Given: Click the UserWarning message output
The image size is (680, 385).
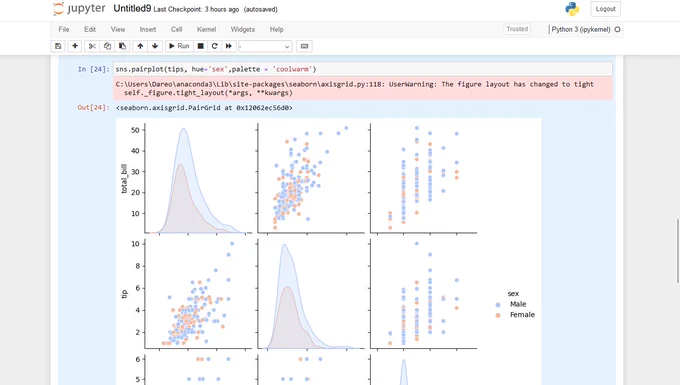Looking at the screenshot, I should 363,88.
